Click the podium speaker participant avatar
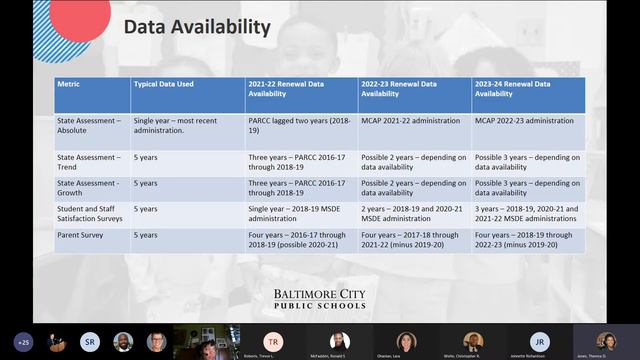 56,342
